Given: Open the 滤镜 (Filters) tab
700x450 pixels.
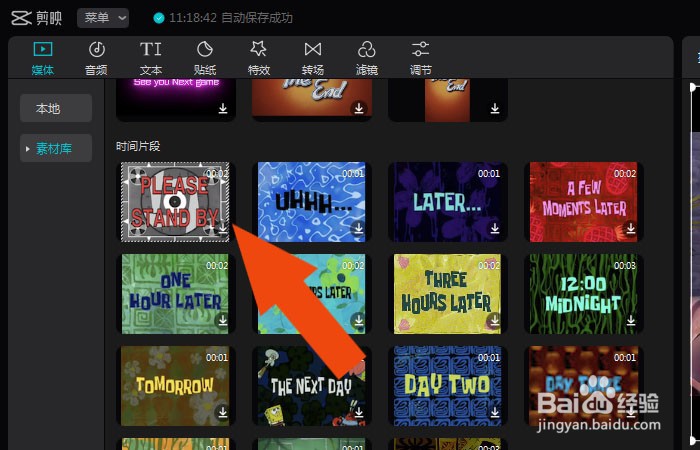Looking at the screenshot, I should [367, 58].
